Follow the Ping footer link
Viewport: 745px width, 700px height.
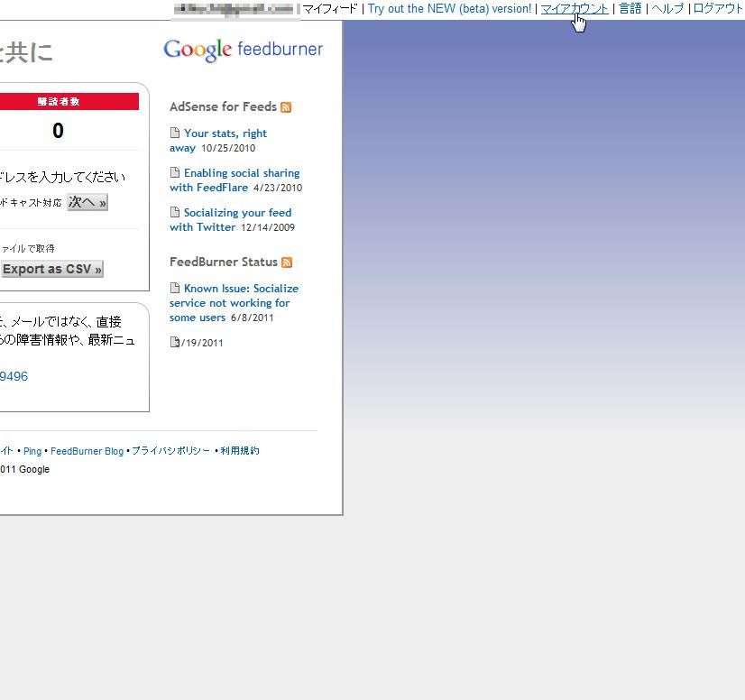click(x=32, y=451)
